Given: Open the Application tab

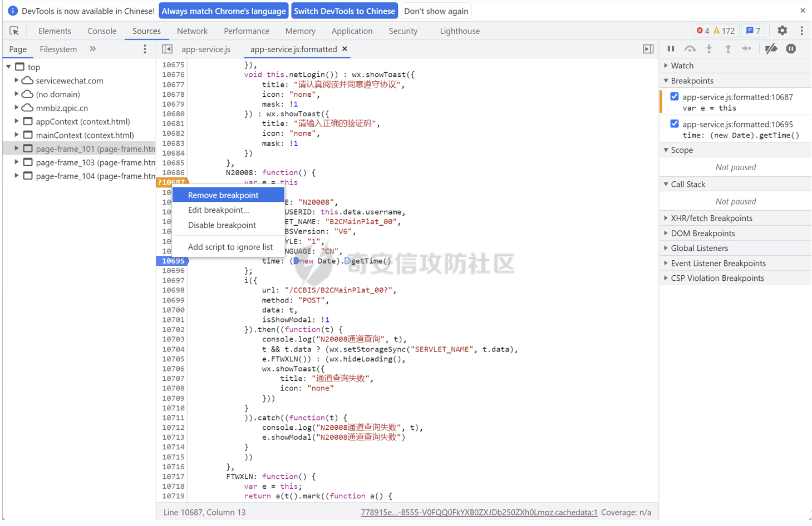Looking at the screenshot, I should (x=352, y=31).
